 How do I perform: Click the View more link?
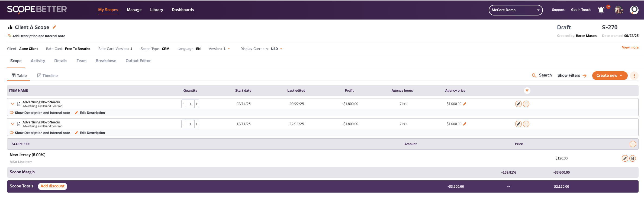pyautogui.click(x=630, y=47)
